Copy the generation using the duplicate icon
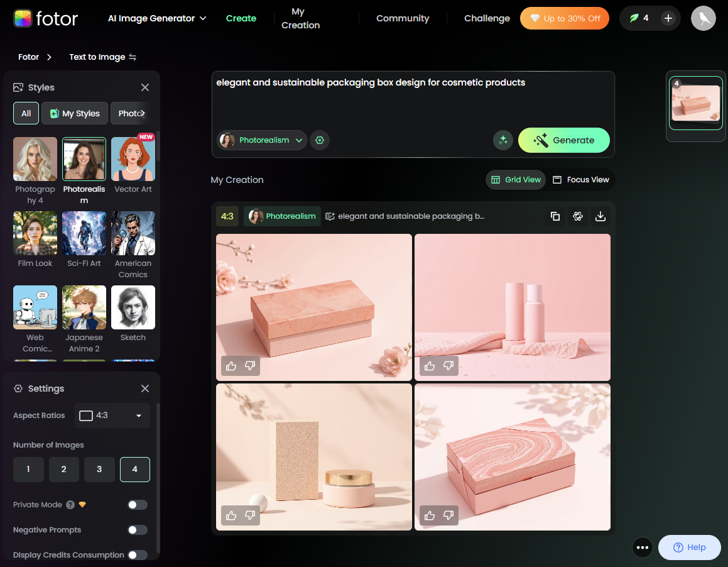 tap(555, 216)
